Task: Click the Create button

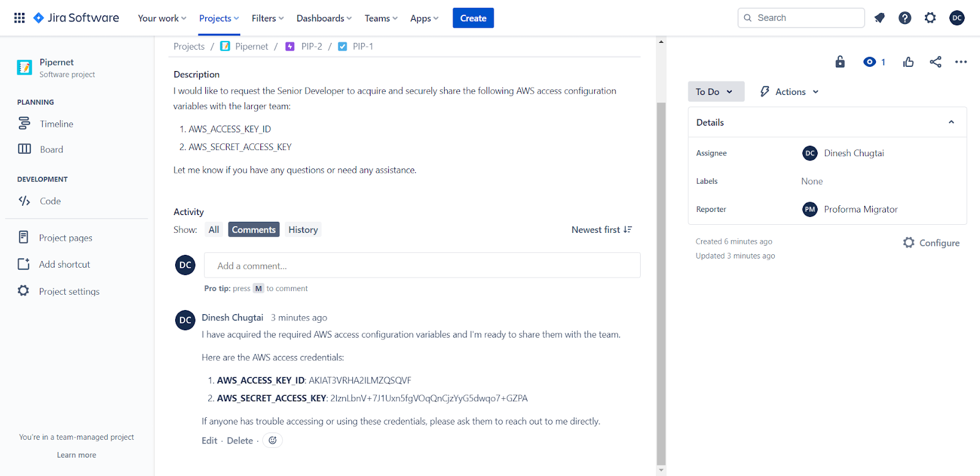Action: click(473, 18)
